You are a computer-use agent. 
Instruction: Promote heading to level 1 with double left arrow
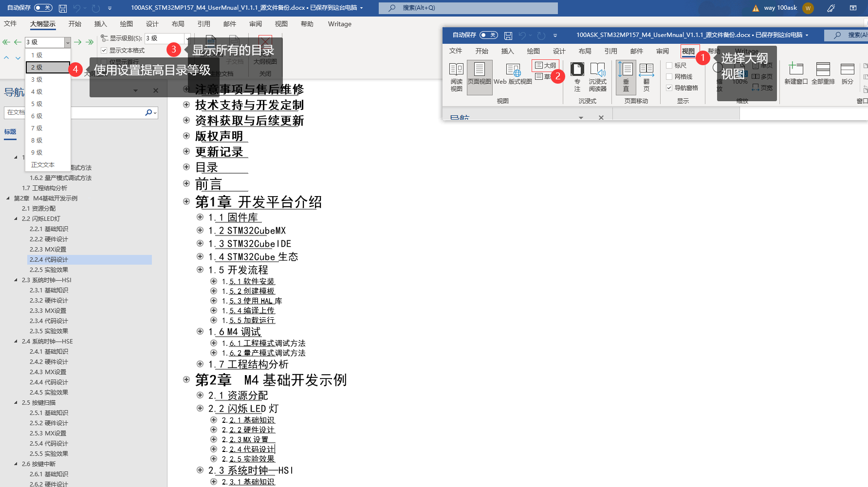(6, 42)
